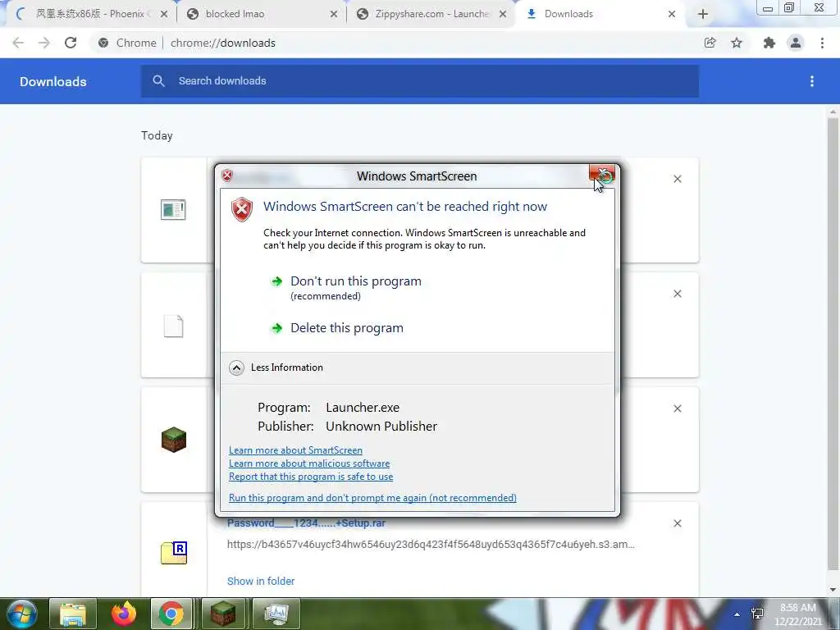Remove the Minecraft block download entry

pyautogui.click(x=678, y=409)
